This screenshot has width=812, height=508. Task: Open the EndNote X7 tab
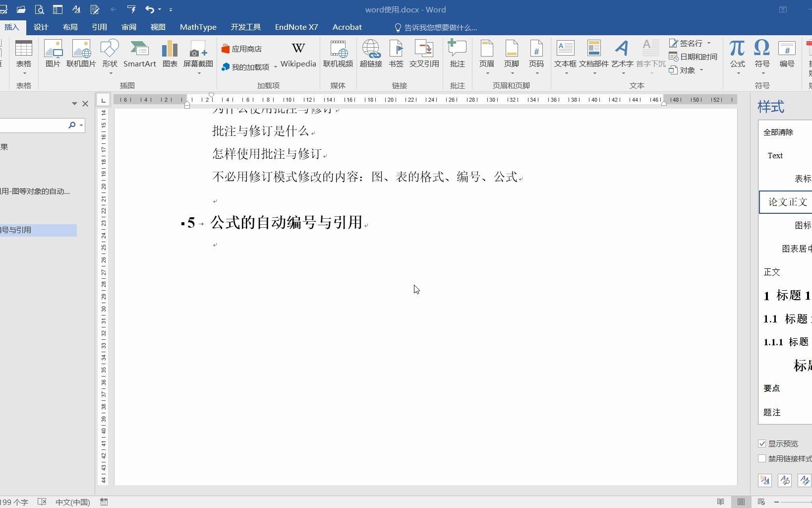[296, 27]
